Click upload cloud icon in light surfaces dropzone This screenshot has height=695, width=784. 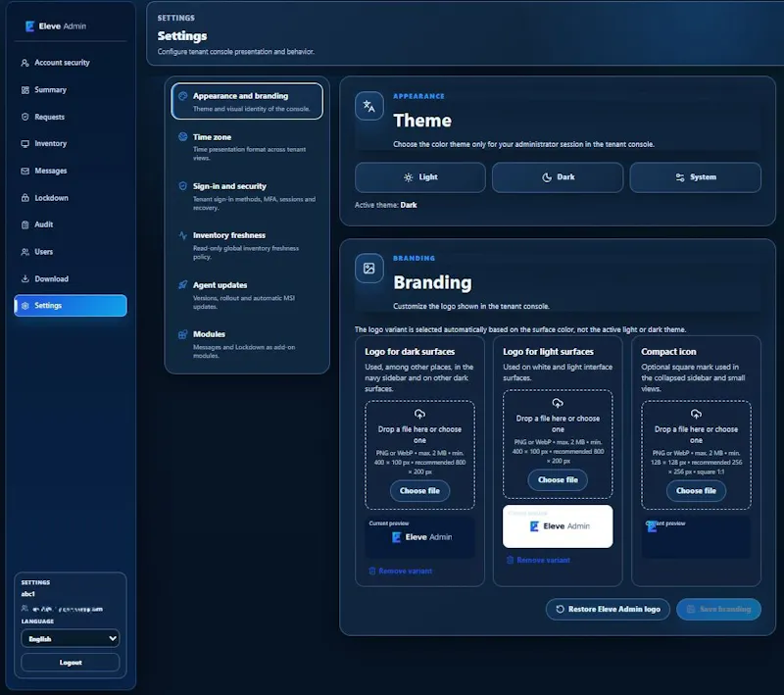558,403
